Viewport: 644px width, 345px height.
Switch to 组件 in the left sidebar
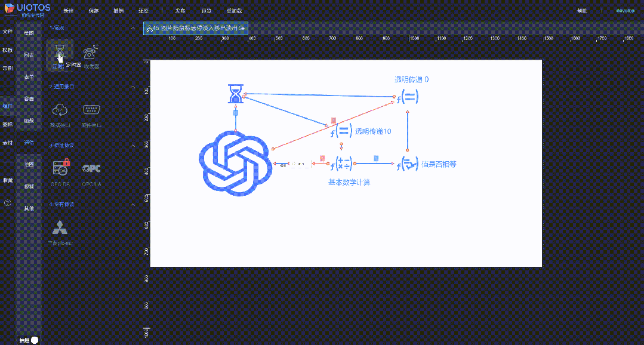[x=7, y=106]
